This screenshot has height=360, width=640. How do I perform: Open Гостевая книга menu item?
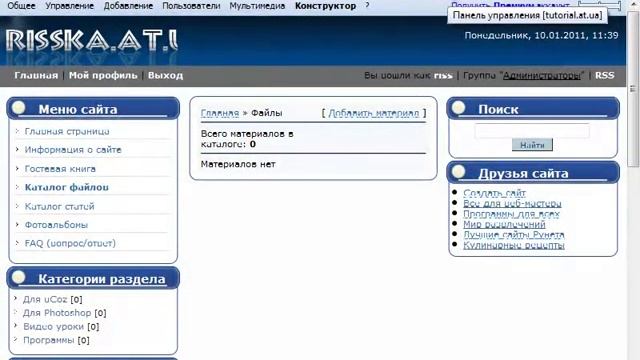pos(60,169)
